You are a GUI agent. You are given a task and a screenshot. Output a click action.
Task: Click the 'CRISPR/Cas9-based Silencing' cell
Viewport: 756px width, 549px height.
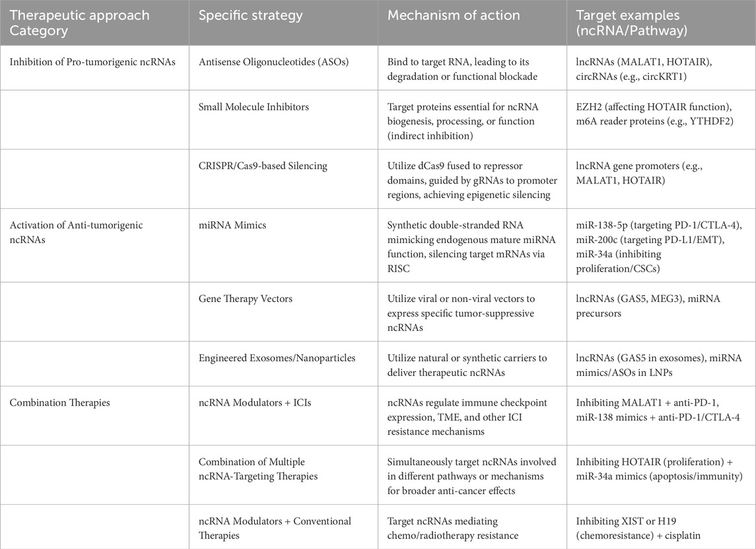pos(263,166)
